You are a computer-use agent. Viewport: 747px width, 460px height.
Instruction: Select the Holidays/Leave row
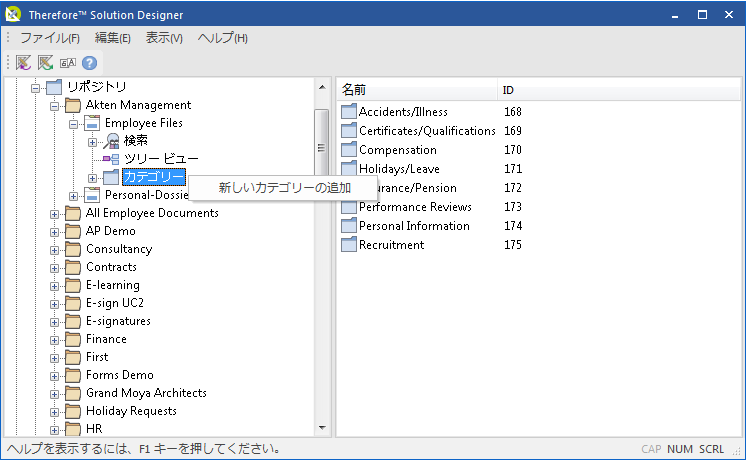[399, 169]
